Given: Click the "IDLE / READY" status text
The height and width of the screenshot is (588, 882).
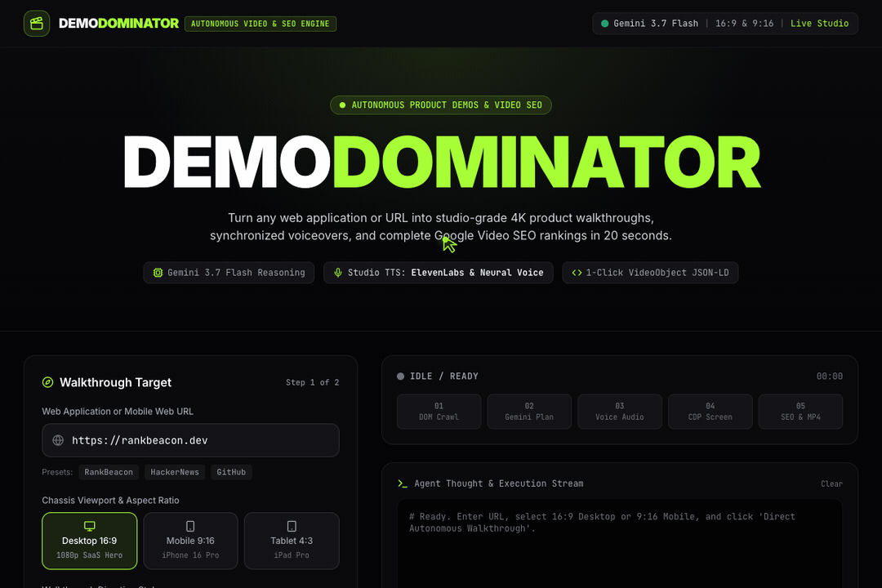Looking at the screenshot, I should pos(443,376).
